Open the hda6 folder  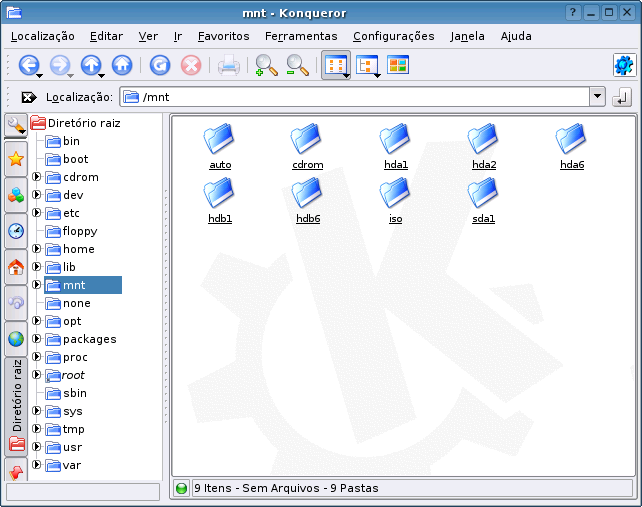pyautogui.click(x=572, y=146)
